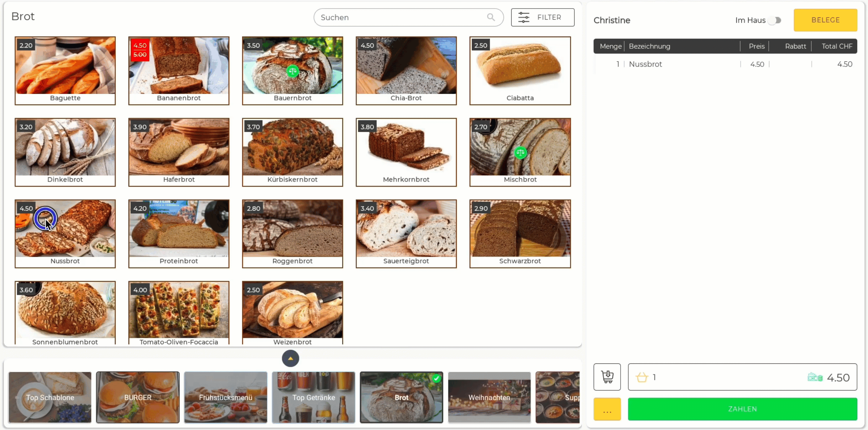Open the Top Getränke category
The height and width of the screenshot is (430, 868).
coord(313,397)
